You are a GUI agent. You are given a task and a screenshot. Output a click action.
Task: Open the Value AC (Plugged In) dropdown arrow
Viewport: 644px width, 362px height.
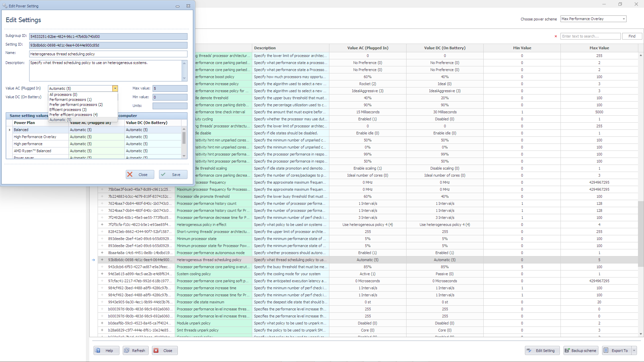coord(115,88)
